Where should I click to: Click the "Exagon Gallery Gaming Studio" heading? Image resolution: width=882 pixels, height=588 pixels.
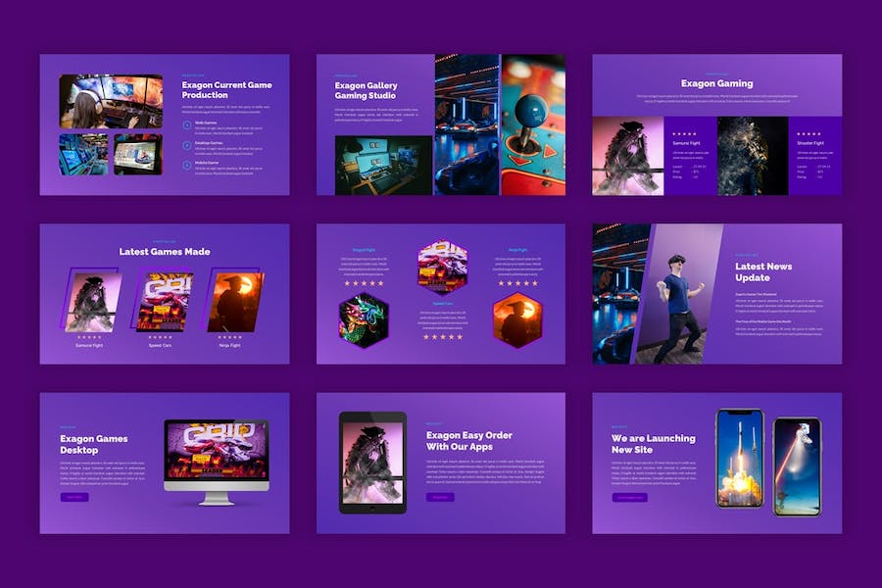[367, 90]
